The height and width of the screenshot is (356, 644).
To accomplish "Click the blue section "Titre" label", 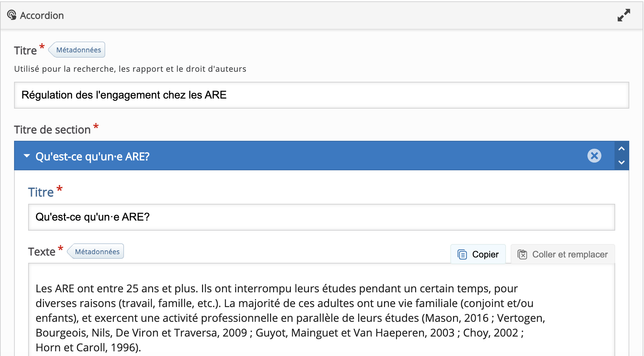I will (x=41, y=192).
